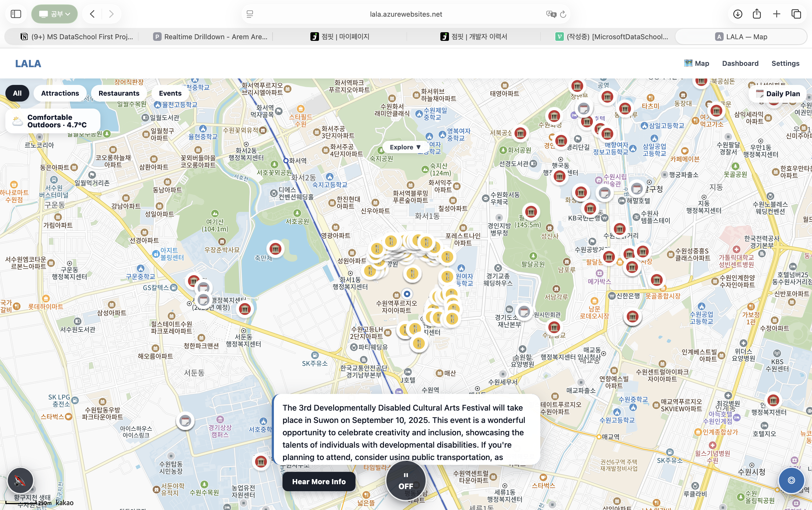Image resolution: width=812 pixels, height=510 pixels.
Task: Open the Safari downloads icon
Action: [738, 14]
